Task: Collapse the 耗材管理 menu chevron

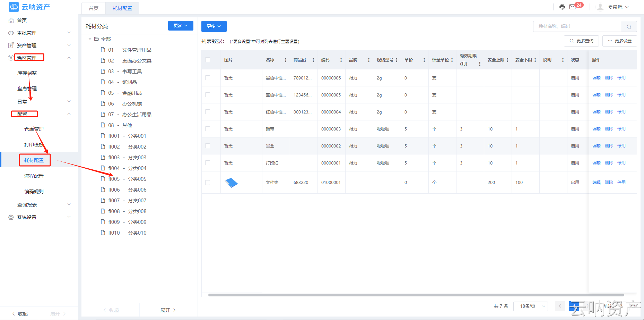Action: click(69, 58)
